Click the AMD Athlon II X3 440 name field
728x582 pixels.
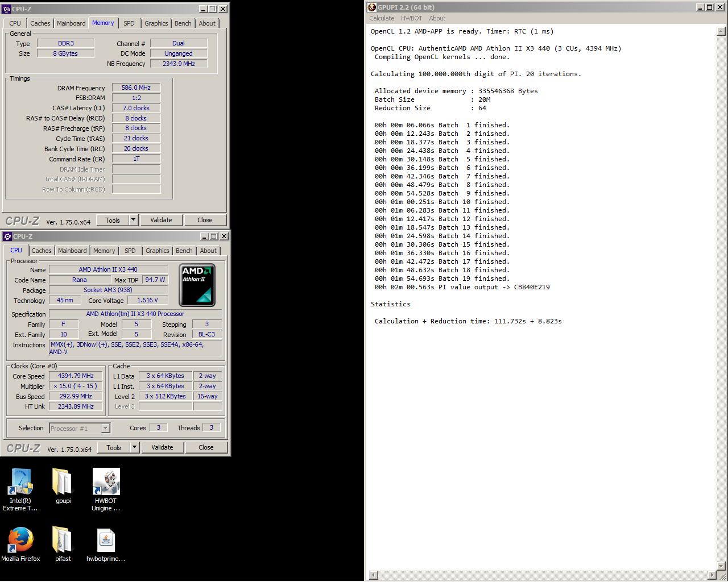(108, 269)
